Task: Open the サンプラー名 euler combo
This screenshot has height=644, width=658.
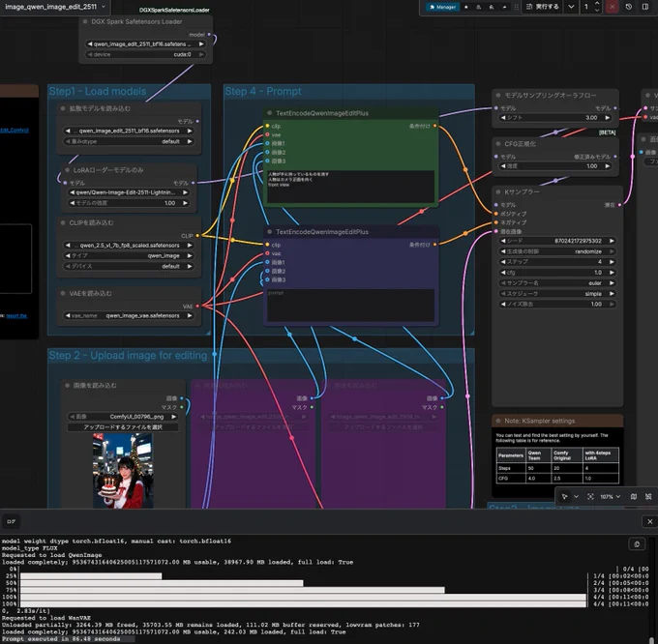Action: click(x=557, y=283)
